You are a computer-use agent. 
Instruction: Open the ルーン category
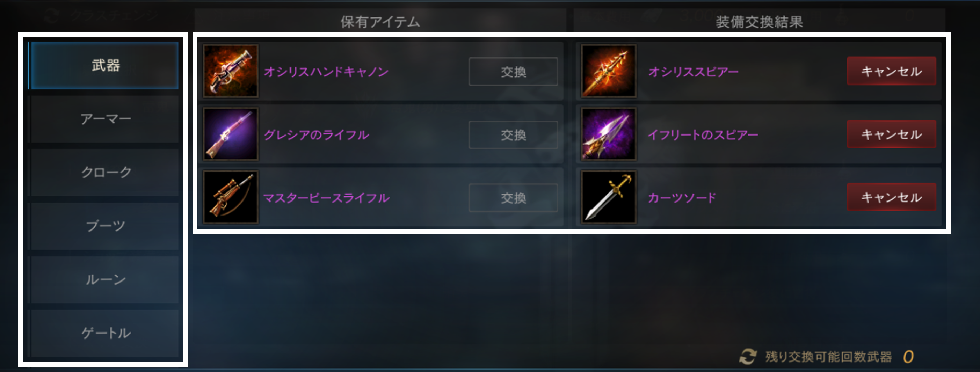[x=104, y=279]
